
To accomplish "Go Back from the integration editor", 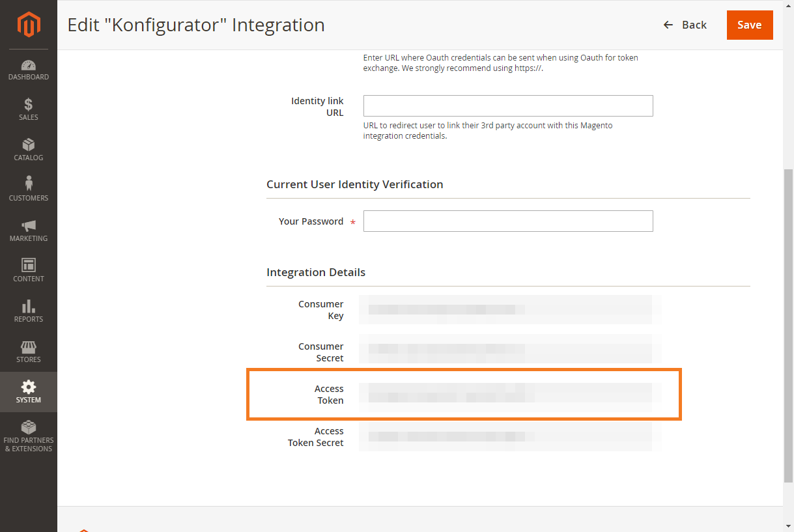I will coord(685,24).
